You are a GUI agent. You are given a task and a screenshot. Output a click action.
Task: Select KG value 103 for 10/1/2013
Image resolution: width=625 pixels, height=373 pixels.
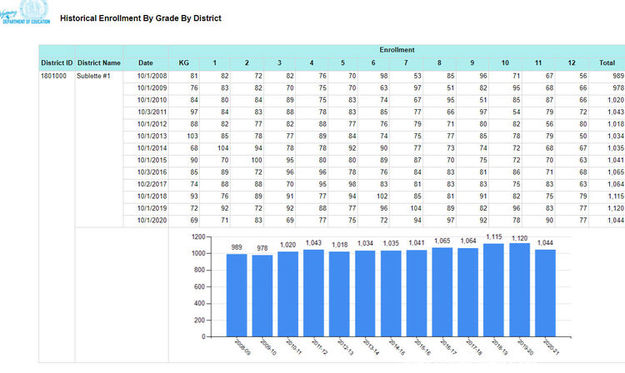point(192,136)
